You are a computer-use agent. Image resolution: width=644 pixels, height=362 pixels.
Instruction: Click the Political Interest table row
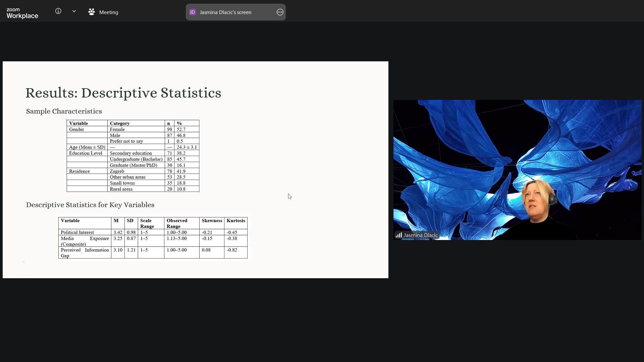tap(77, 232)
